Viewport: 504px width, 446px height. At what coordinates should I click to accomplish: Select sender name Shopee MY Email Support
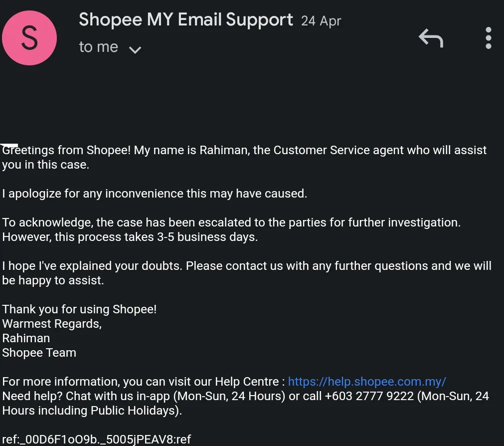coord(186,19)
